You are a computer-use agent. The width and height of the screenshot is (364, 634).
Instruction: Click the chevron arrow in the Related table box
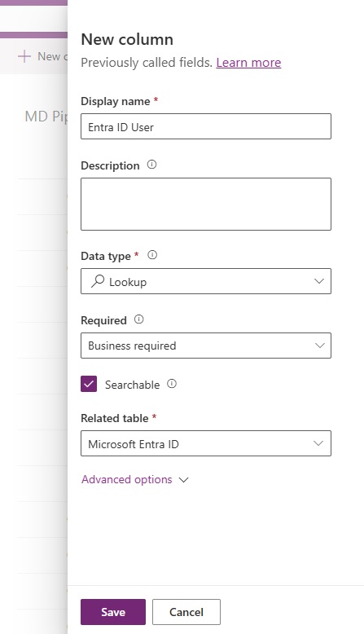[318, 443]
